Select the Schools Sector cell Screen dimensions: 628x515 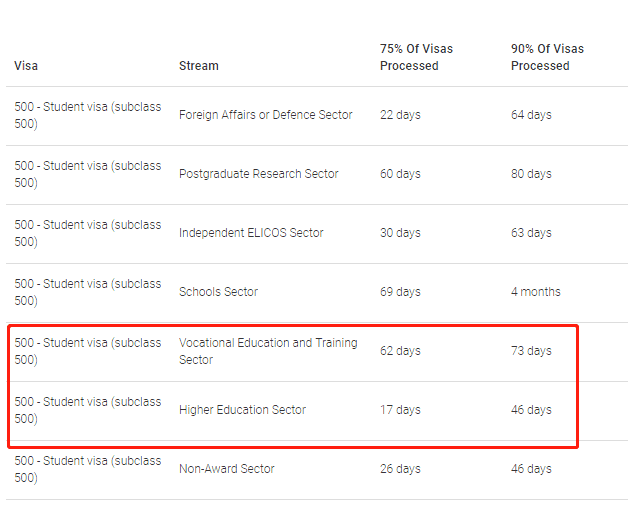tap(218, 292)
